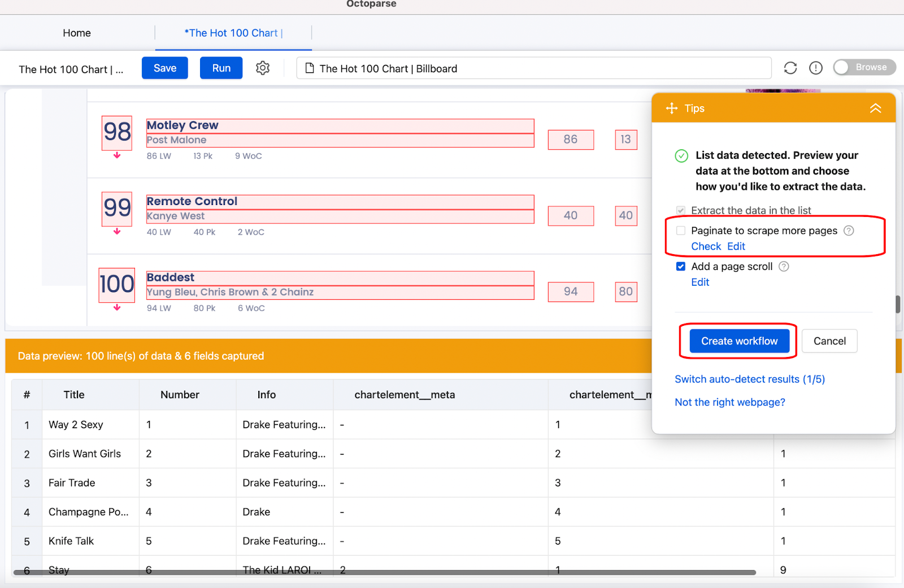Screen dimensions: 904x588
Task: Click Switch auto-detect results link
Action: [750, 379]
